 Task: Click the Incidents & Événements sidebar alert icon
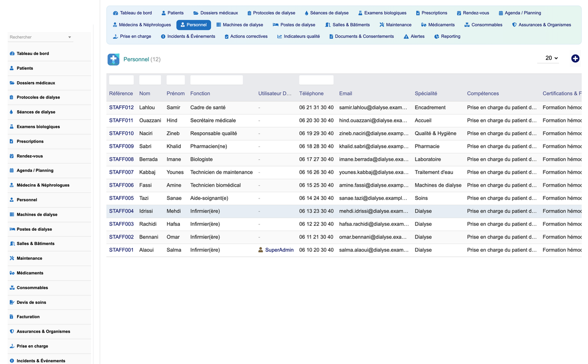(12, 361)
